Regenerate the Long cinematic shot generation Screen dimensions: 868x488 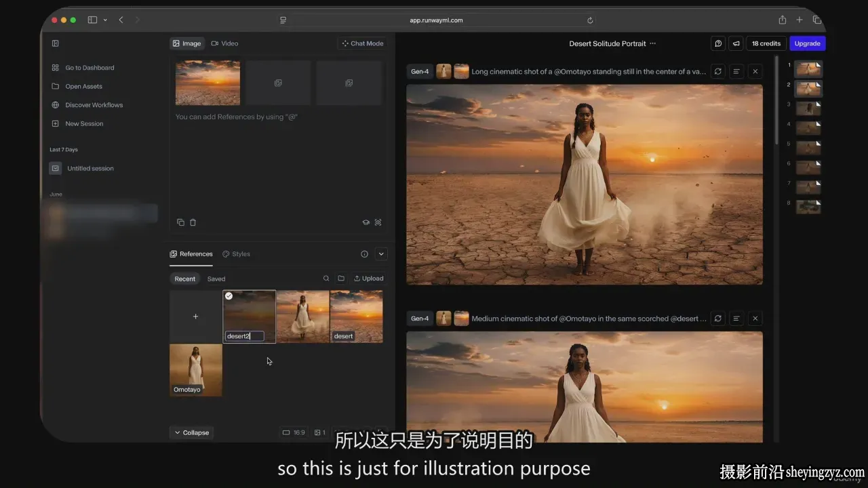[718, 71]
